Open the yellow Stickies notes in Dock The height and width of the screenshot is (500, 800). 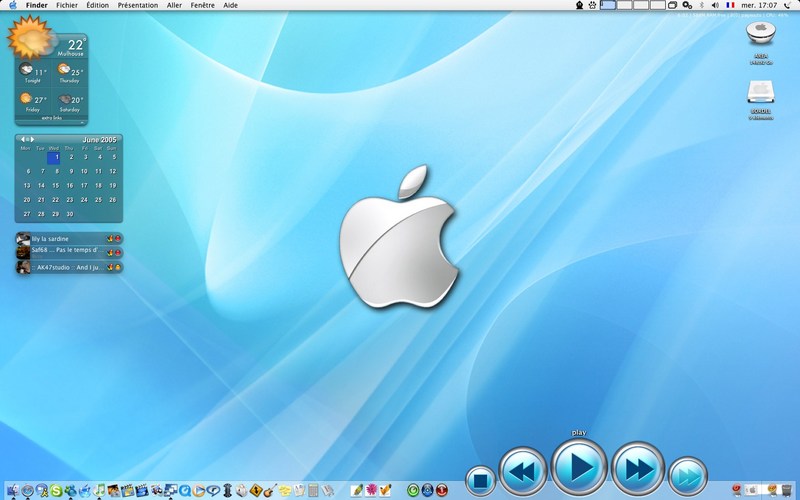tap(284, 491)
